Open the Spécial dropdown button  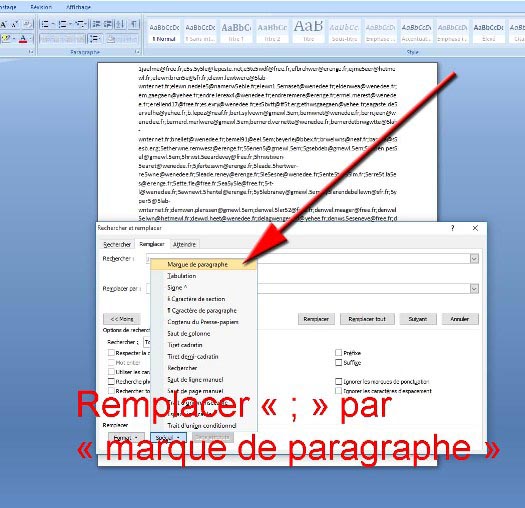pyautogui.click(x=168, y=437)
